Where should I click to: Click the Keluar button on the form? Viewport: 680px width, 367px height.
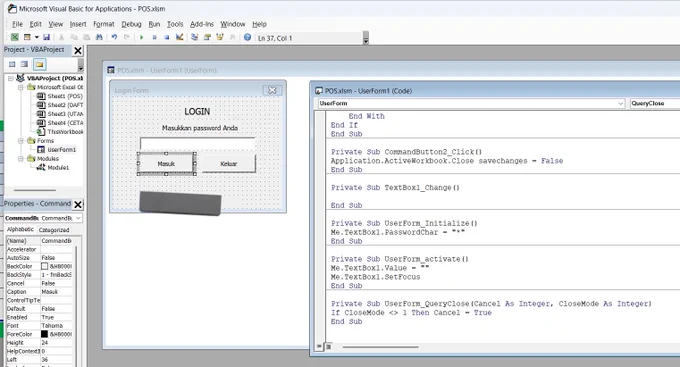[x=229, y=164]
